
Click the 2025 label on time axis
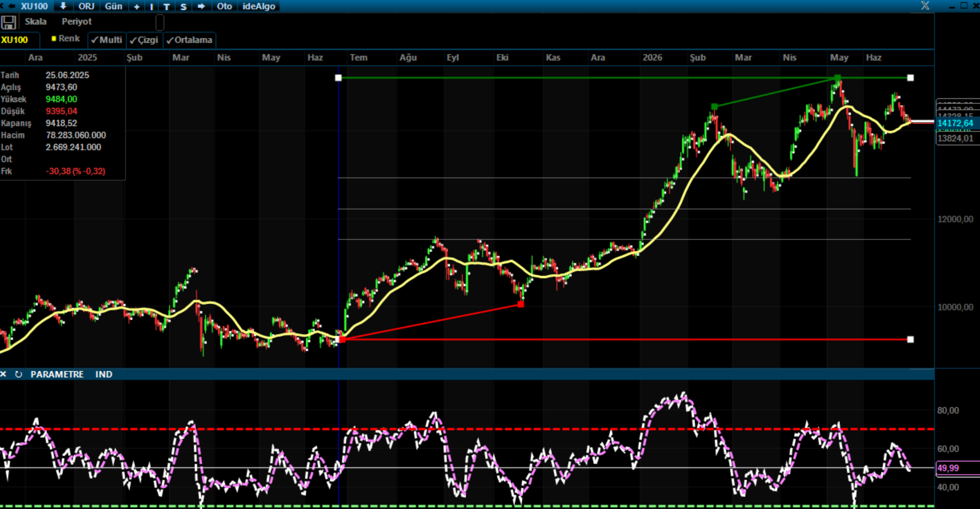[87, 58]
